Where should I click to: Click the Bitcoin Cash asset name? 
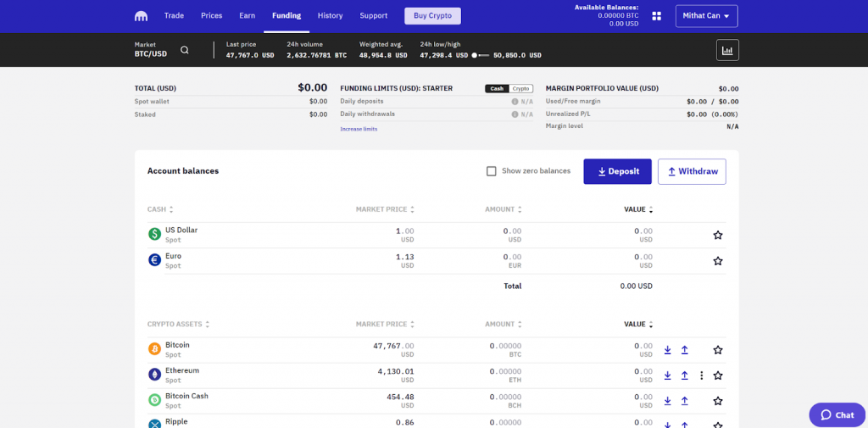[x=186, y=396]
